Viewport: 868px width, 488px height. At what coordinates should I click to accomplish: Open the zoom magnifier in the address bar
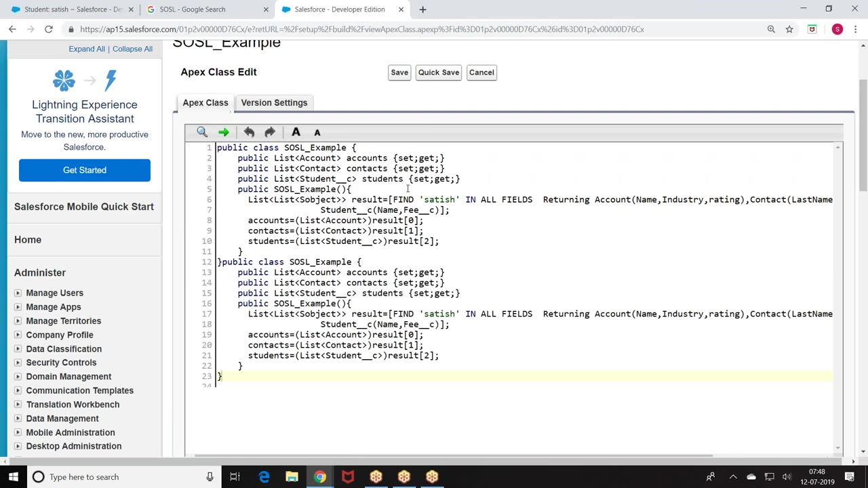(x=771, y=29)
